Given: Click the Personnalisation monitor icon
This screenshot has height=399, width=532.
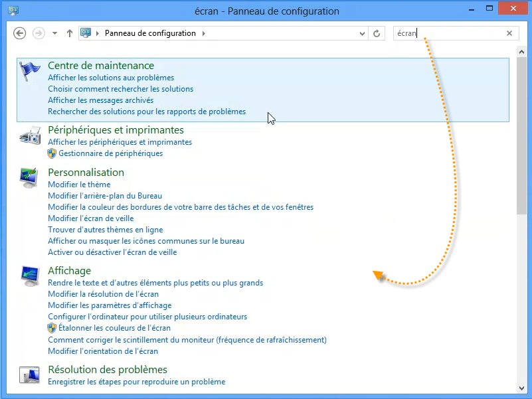Looking at the screenshot, I should (30, 178).
